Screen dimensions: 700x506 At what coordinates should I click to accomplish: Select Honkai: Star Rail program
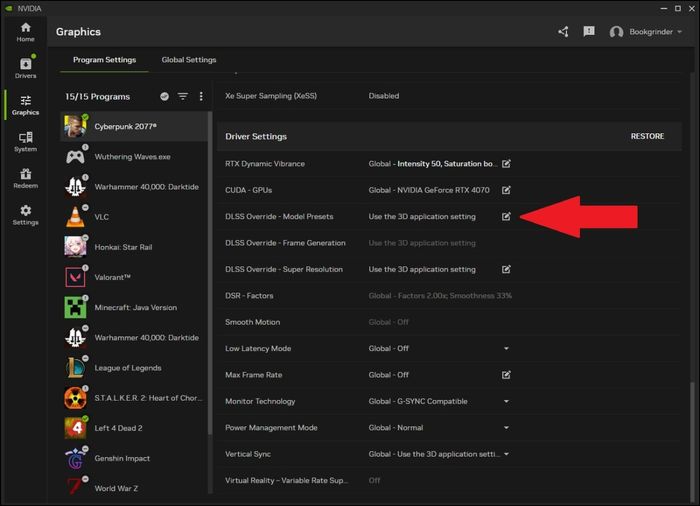pyautogui.click(x=133, y=247)
